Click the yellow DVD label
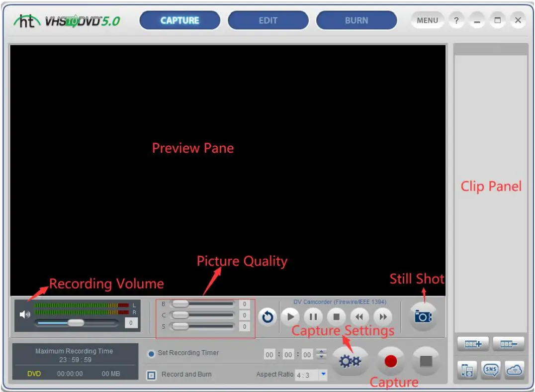535x392 pixels. pyautogui.click(x=34, y=374)
